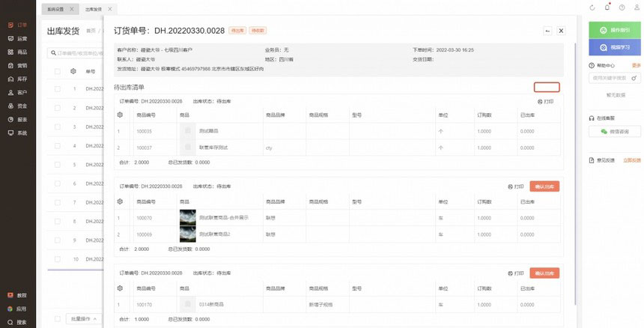
Task: Click the refresh icon in top bar
Action: (x=592, y=7)
